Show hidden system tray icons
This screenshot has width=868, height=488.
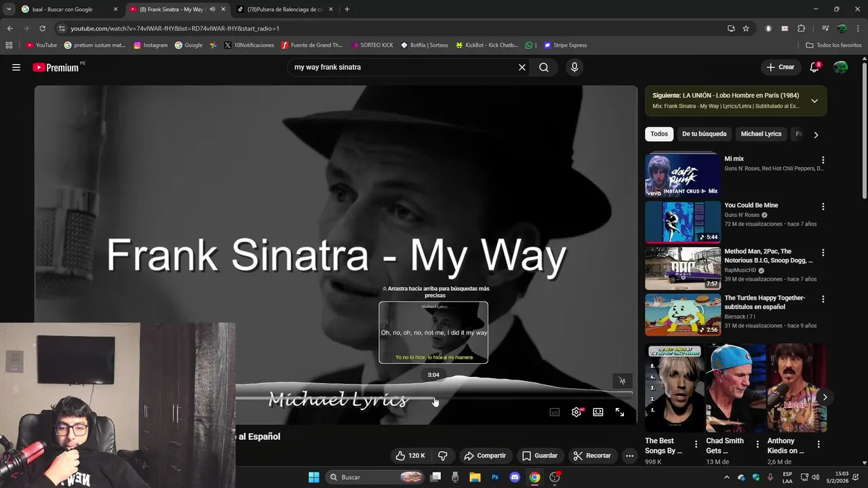[x=727, y=477]
